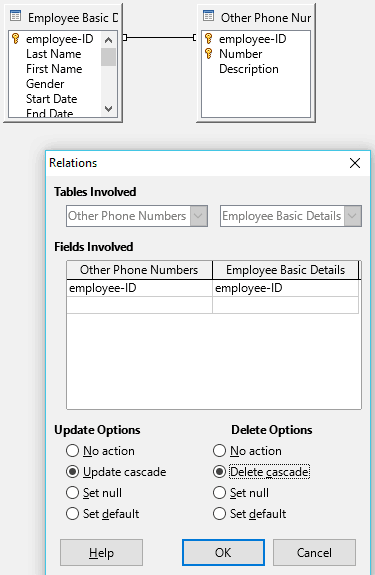Viewport: 375px width, 575px height.
Task: Click the Cancel button
Action: click(314, 552)
